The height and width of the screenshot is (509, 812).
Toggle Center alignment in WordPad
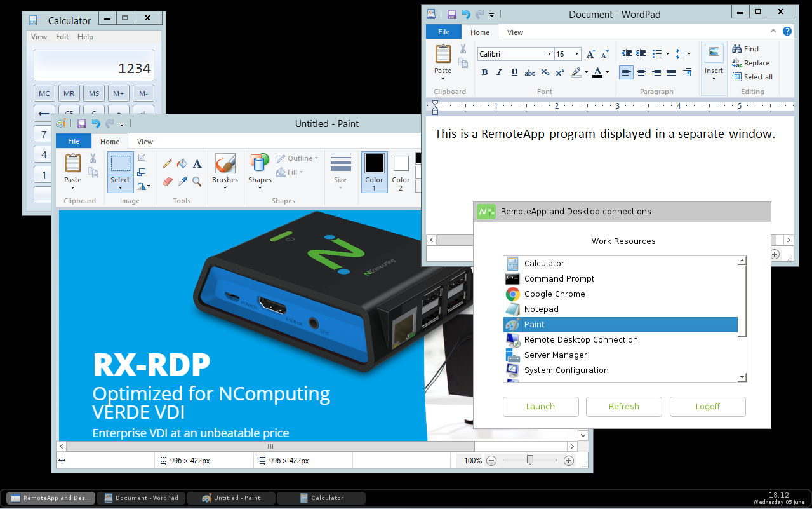pyautogui.click(x=641, y=72)
